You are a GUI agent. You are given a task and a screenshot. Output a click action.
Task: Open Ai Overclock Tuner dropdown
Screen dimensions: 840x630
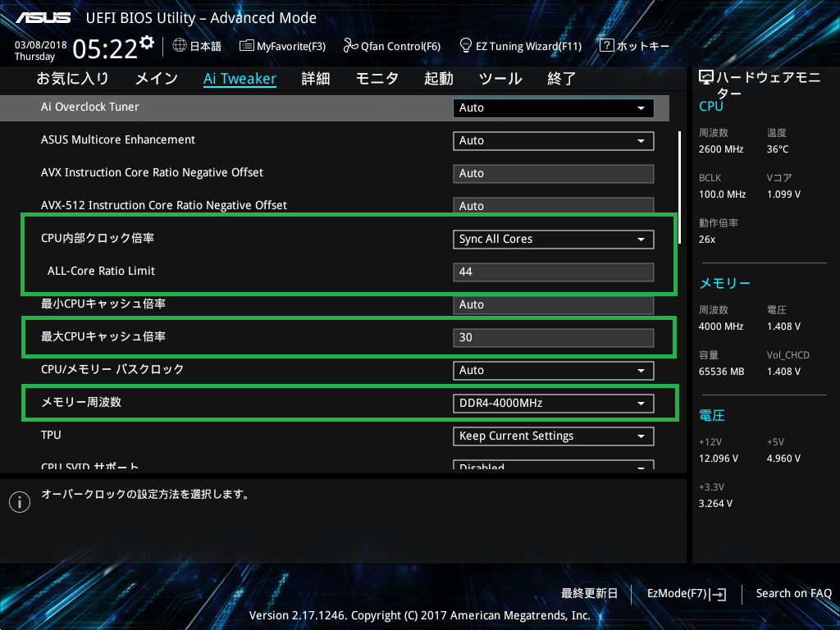pos(554,107)
